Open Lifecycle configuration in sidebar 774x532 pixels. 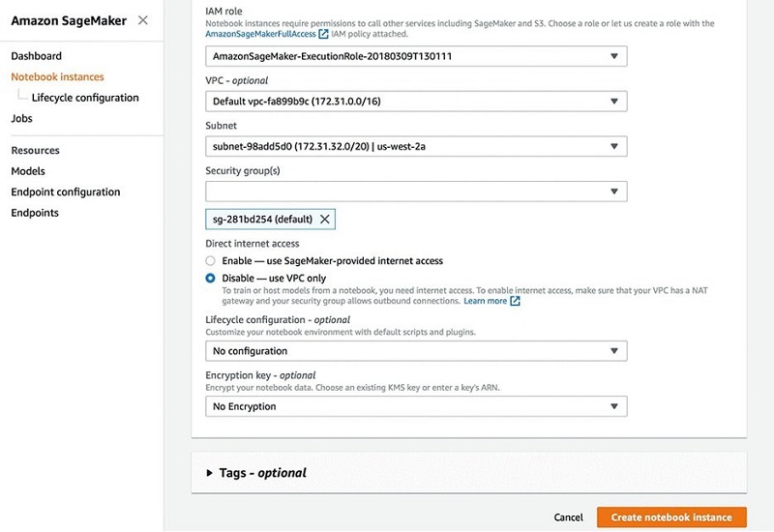point(85,98)
